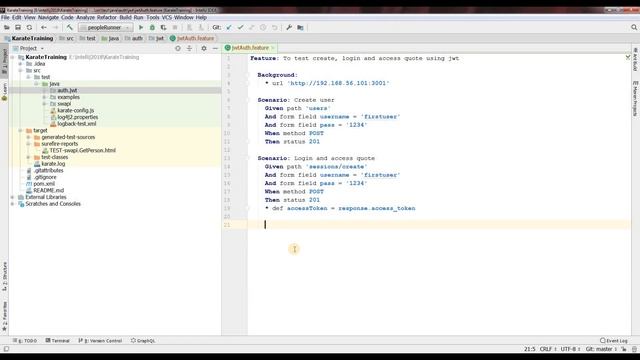Viewport: 640px width, 360px height.
Task: Run peopleRunner with the green play icon
Action: [x=141, y=27]
